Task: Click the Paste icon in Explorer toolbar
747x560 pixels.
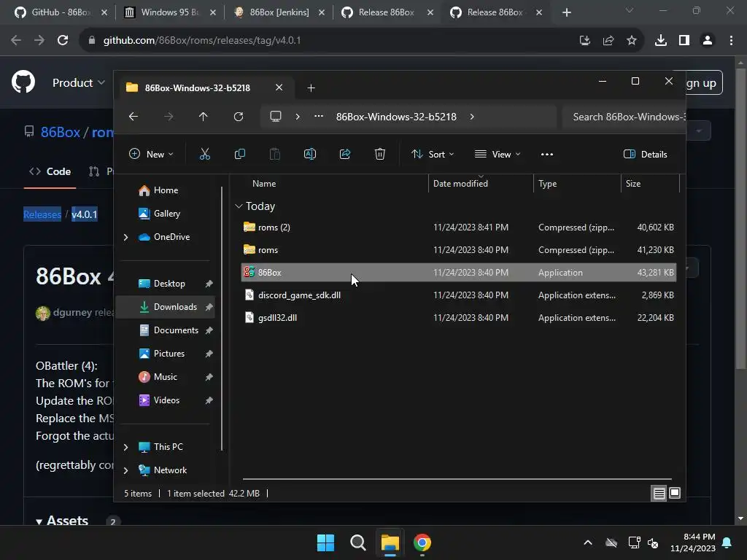Action: 275,154
